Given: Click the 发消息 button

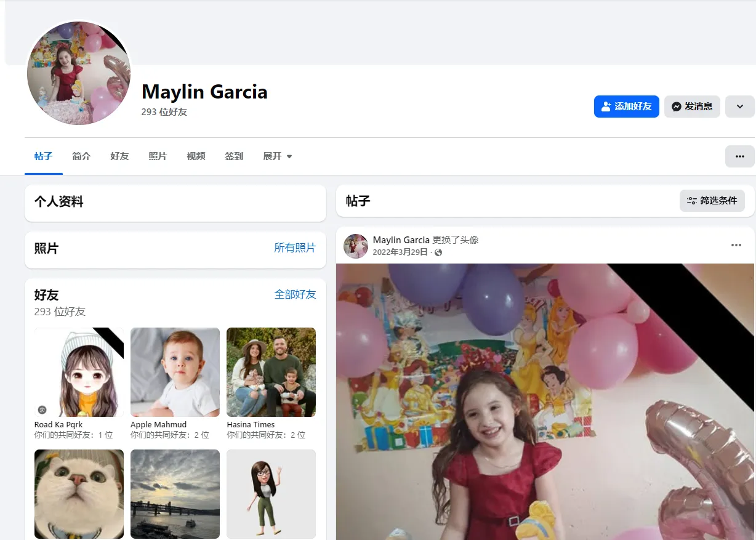Looking at the screenshot, I should (x=692, y=106).
